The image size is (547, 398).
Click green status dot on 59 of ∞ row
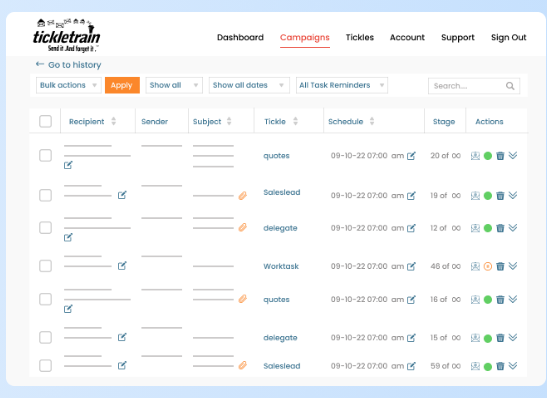click(x=488, y=367)
